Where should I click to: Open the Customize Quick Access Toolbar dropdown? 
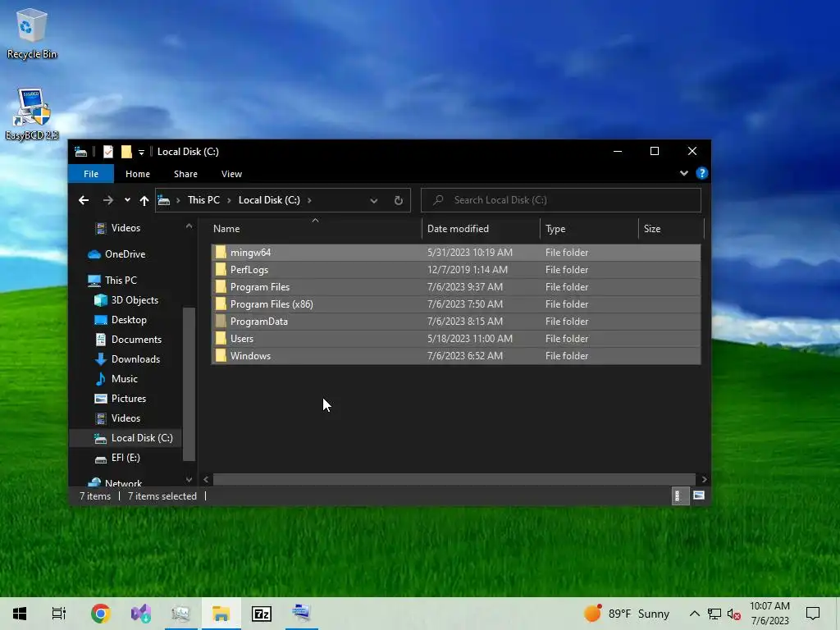coord(141,152)
